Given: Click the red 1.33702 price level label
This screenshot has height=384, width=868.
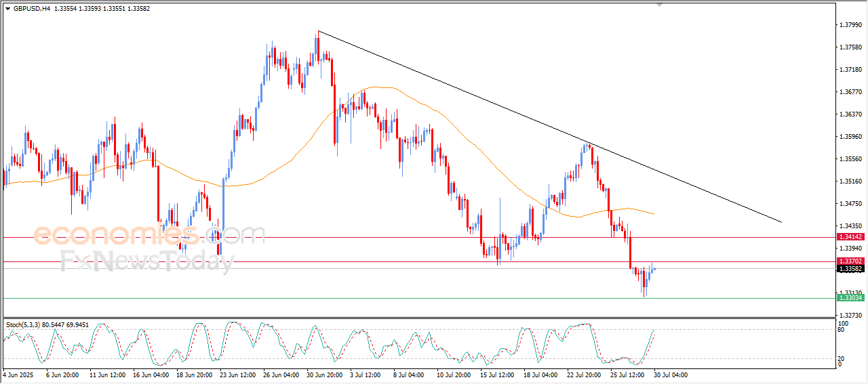Looking at the screenshot, I should tap(850, 261).
